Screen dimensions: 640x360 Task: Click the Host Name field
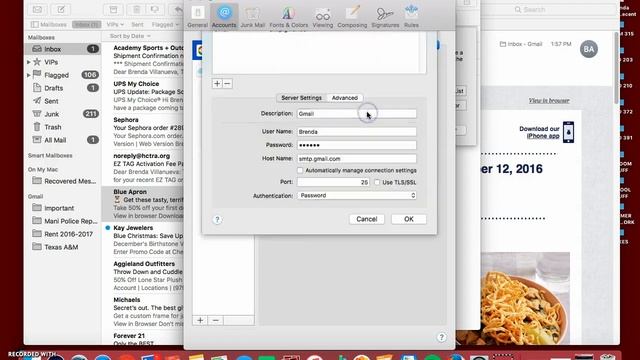click(x=357, y=158)
